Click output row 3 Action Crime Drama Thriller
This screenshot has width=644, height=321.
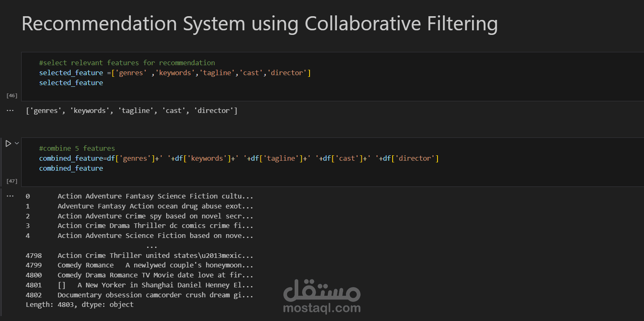pos(140,225)
